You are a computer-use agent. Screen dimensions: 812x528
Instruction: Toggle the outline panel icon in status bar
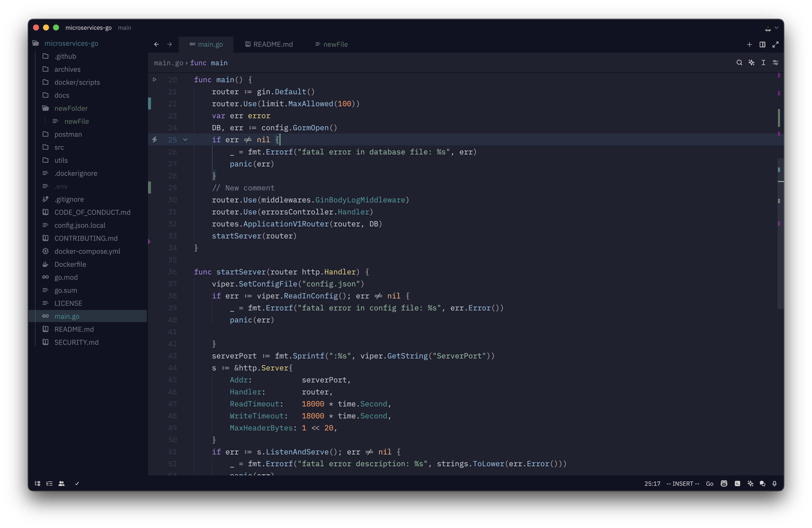tap(49, 483)
